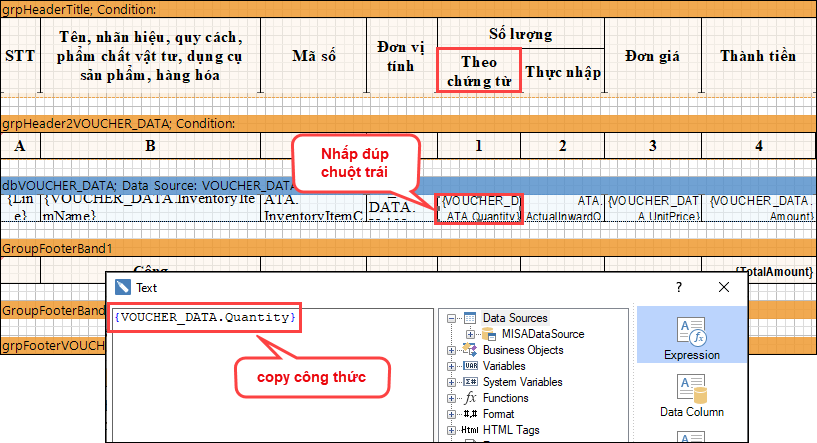Click the Variables VAR icon

point(471,366)
